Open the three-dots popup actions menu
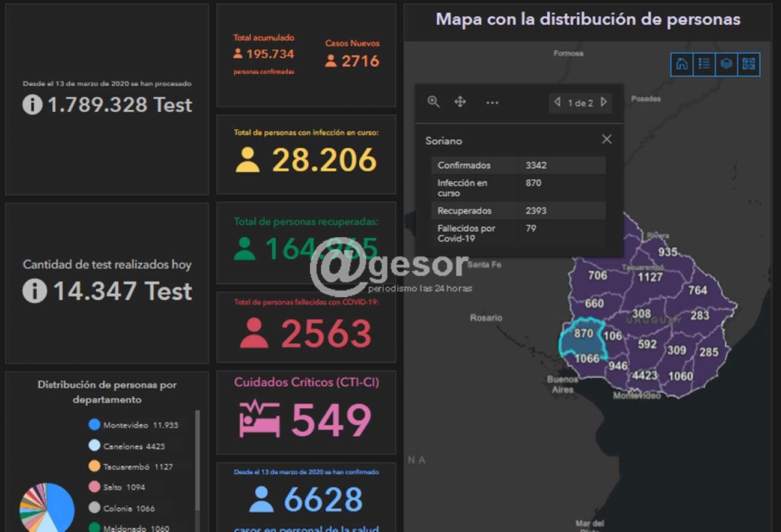The image size is (781, 532). 492,103
